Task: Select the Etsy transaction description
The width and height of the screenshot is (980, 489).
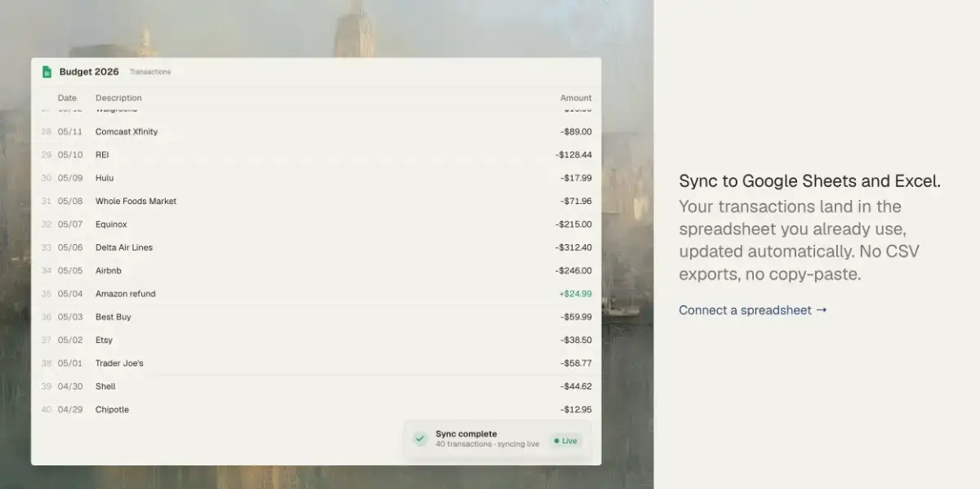Action: [x=104, y=340]
